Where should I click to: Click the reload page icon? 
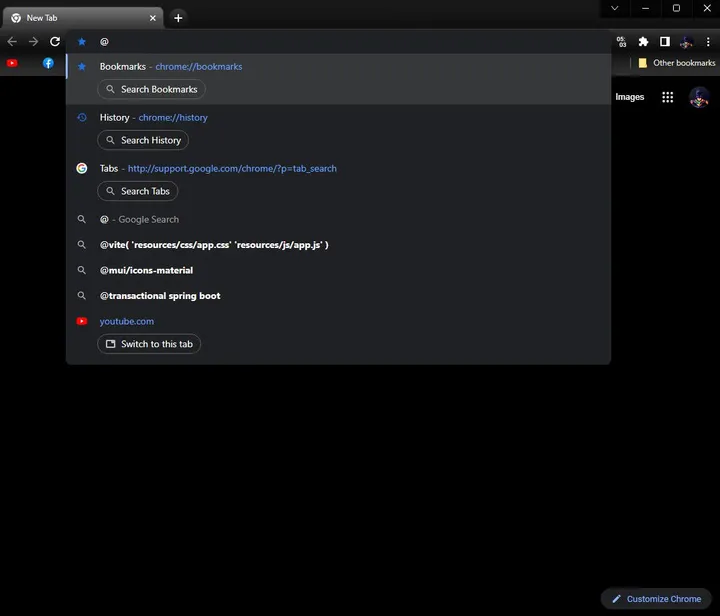(55, 42)
